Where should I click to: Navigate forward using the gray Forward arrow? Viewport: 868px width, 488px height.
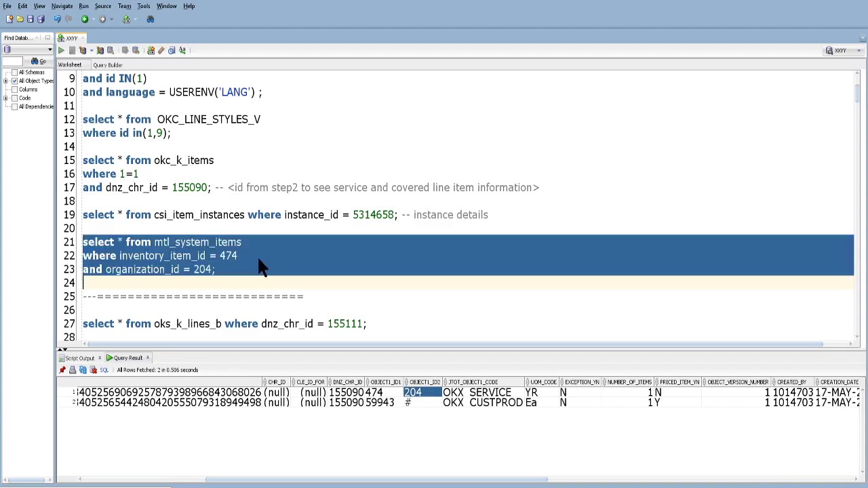(102, 19)
